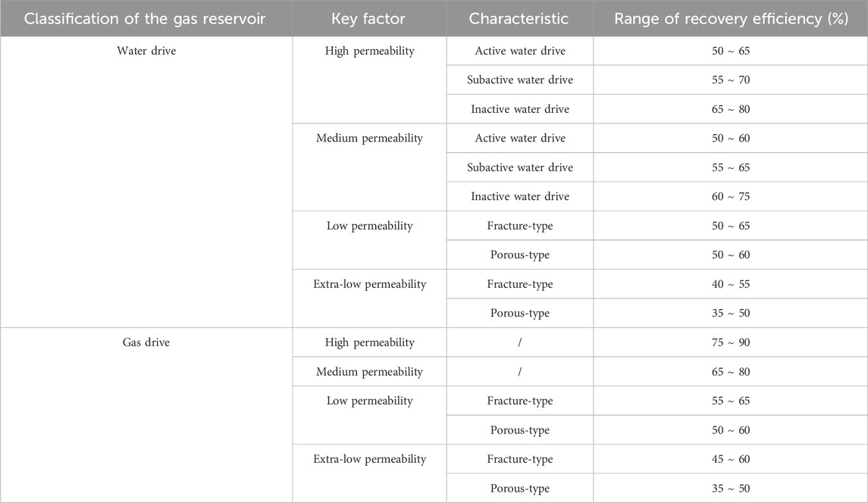
Task: Click 'Subactive water drive' under High permeability
Action: coord(520,80)
